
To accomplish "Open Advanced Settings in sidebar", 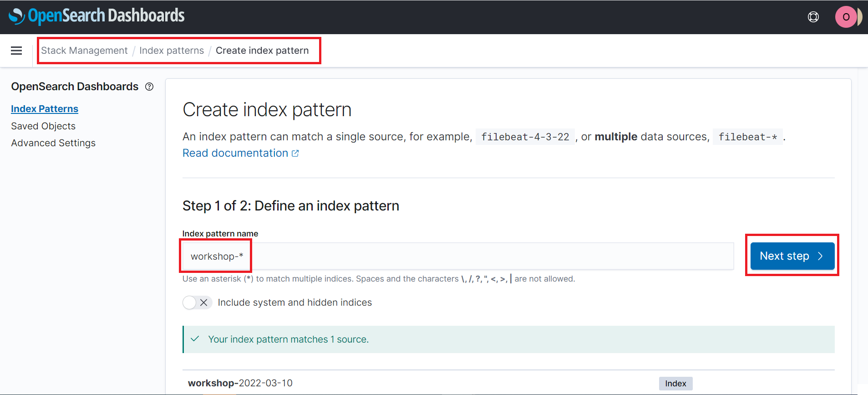I will click(53, 143).
